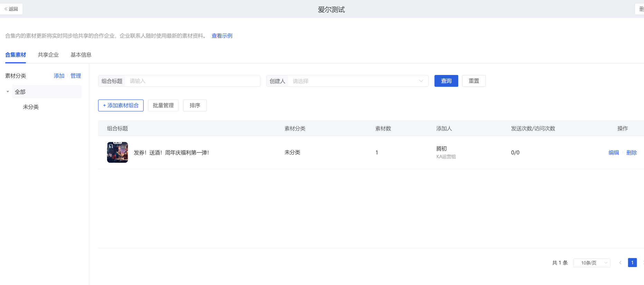Delete the 发券 material combo row
This screenshot has height=285, width=644.
click(x=632, y=152)
